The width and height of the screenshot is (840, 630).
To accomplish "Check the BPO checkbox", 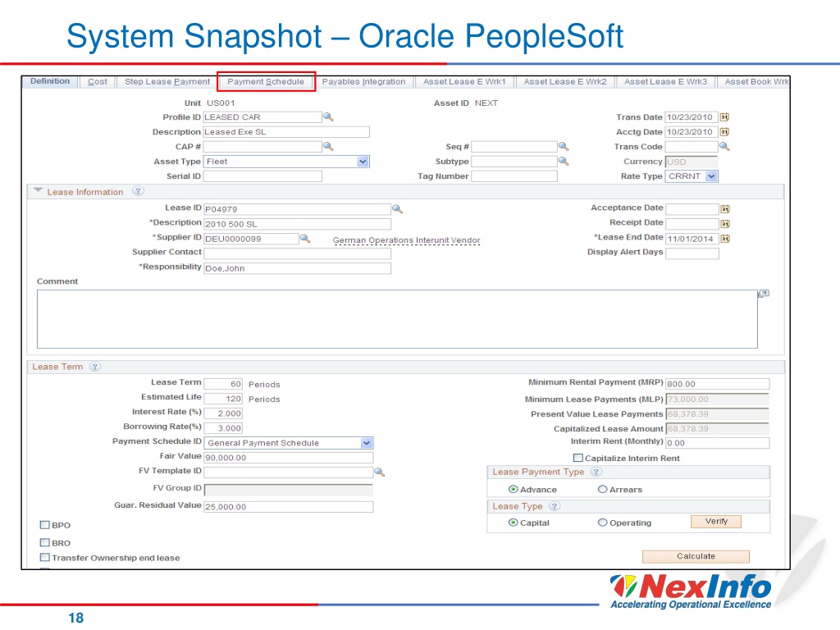I will coord(45,525).
